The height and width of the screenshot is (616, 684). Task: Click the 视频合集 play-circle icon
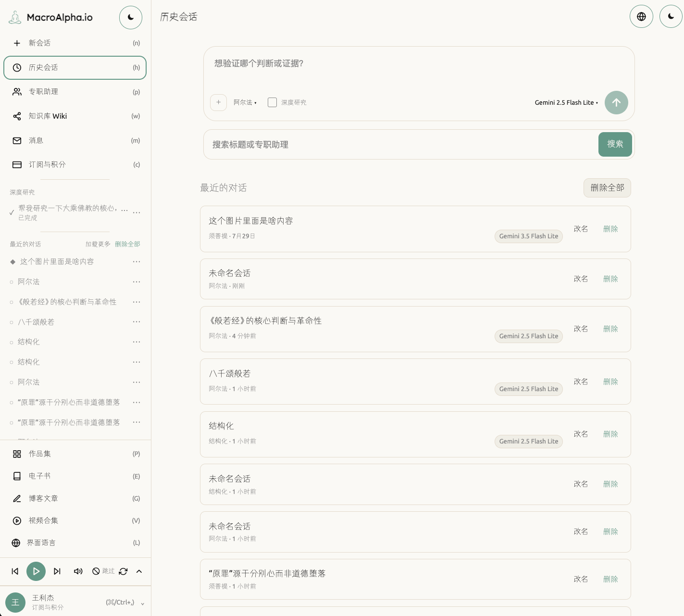[x=17, y=521]
